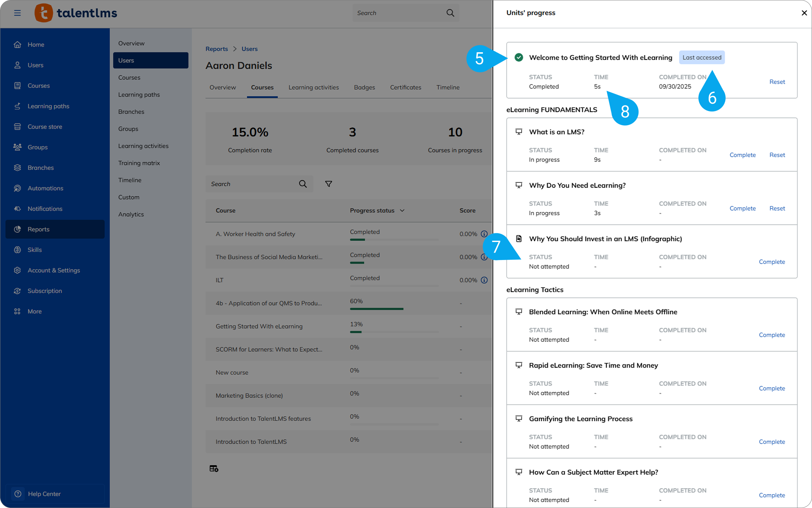Click the top search magnifier icon

(450, 13)
